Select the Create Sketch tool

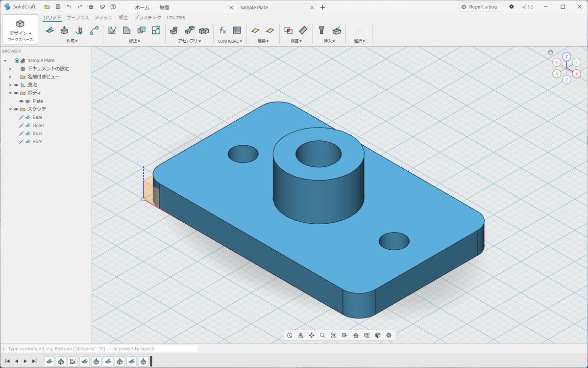(x=49, y=30)
